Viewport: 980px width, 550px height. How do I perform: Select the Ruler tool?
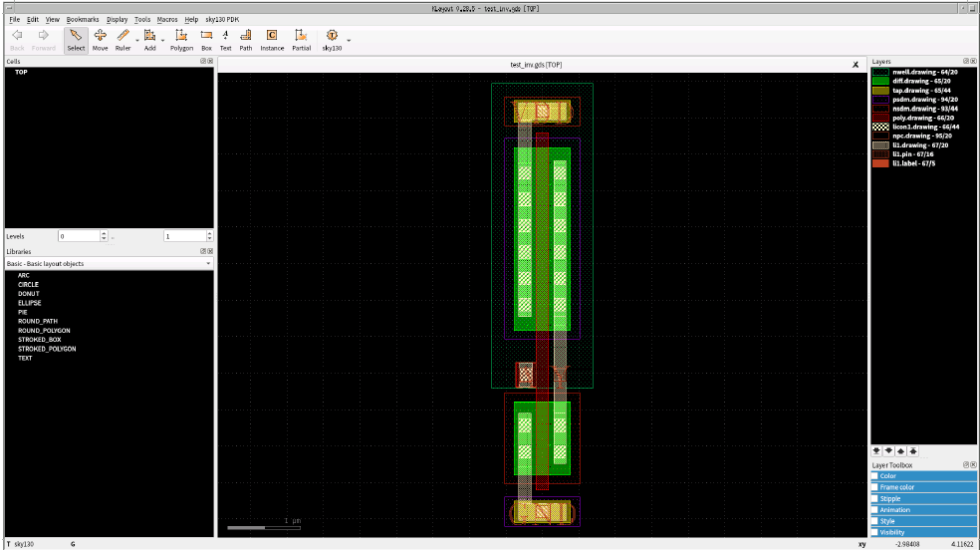(x=122, y=40)
